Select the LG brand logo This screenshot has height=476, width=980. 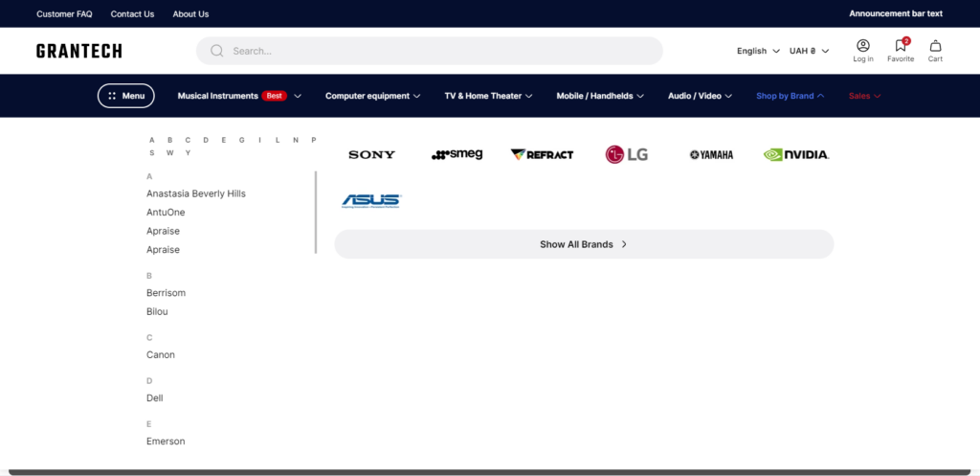pyautogui.click(x=626, y=154)
